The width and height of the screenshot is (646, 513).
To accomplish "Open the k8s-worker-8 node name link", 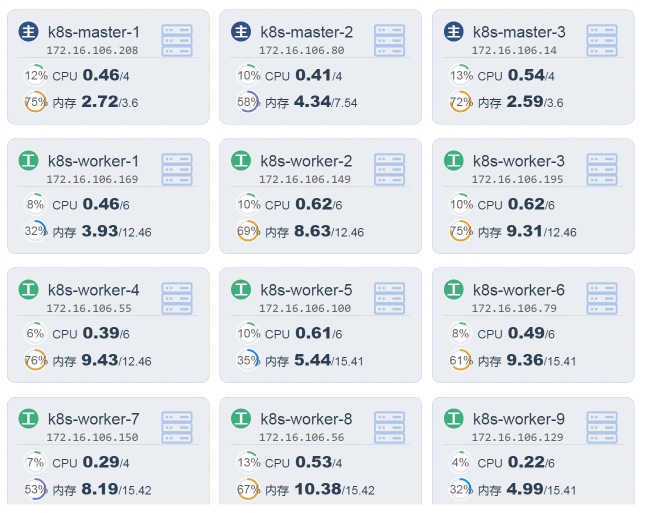I will (306, 419).
